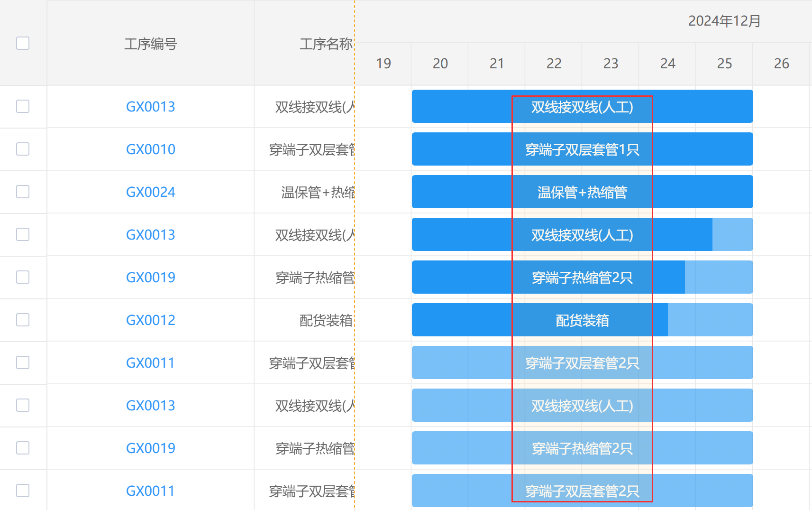Open the GX0024 process link
This screenshot has height=510, width=812.
(150, 192)
